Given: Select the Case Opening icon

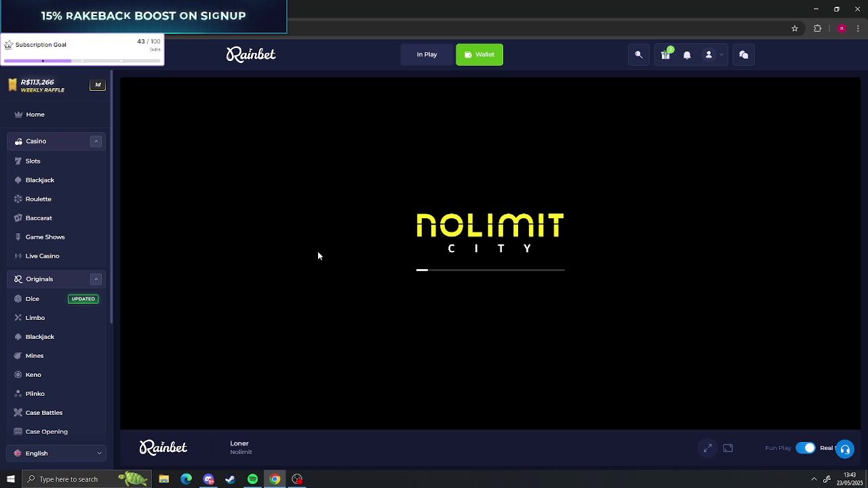Looking at the screenshot, I should [18, 432].
